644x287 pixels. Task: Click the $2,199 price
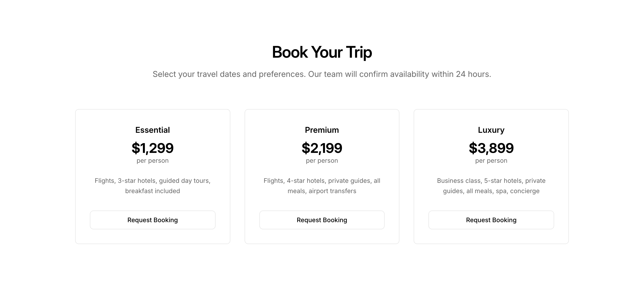click(322, 148)
